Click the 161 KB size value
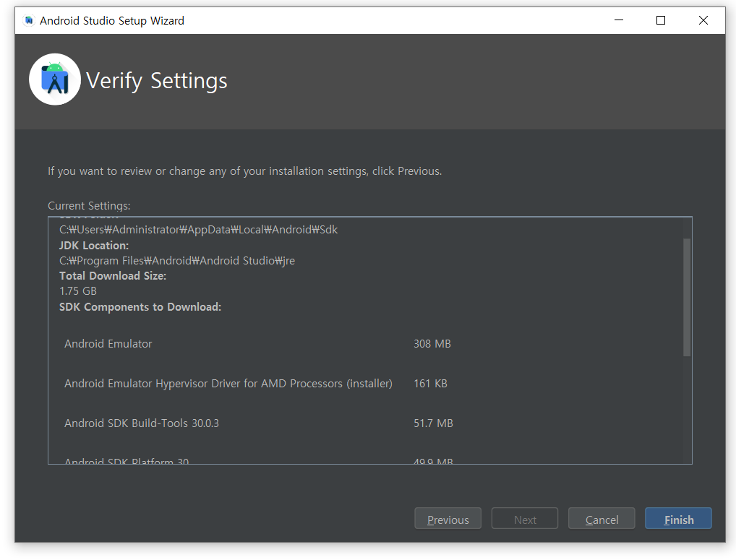Viewport: 736px width, 560px height. 430,384
